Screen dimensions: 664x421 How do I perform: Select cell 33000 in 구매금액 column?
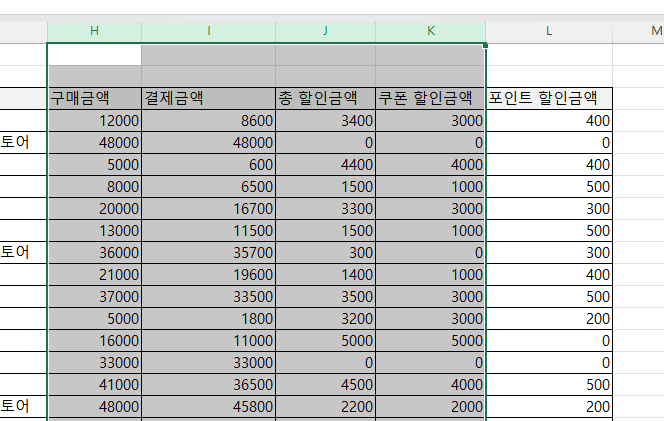click(95, 363)
